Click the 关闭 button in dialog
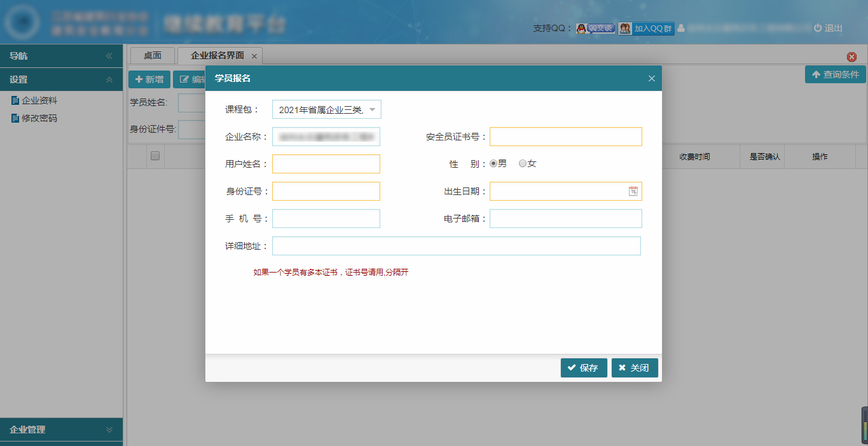This screenshot has width=868, height=446. click(634, 368)
